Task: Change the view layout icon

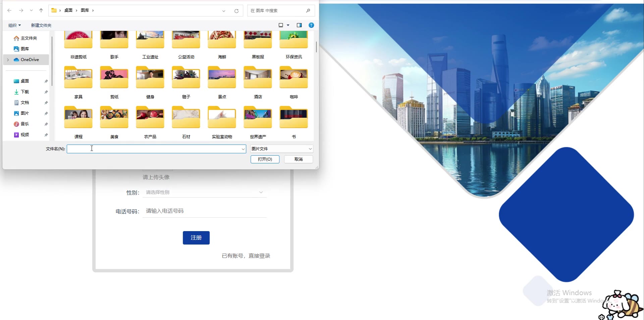Action: click(281, 25)
